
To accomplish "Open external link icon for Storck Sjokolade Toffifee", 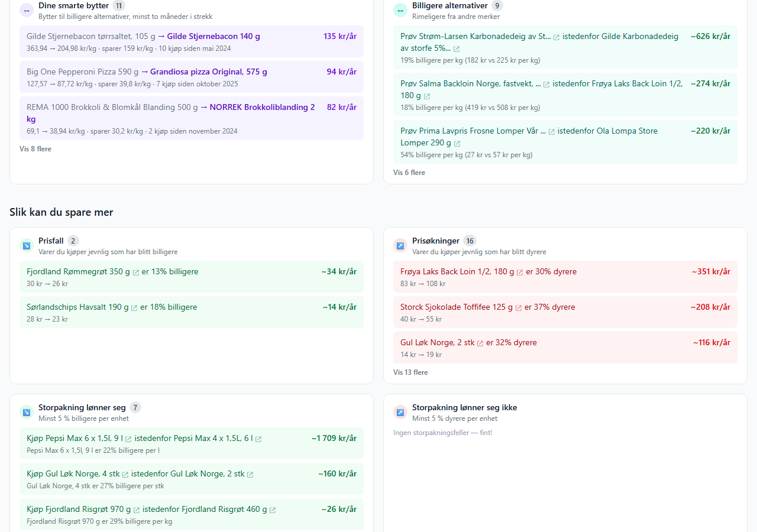I will (519, 308).
